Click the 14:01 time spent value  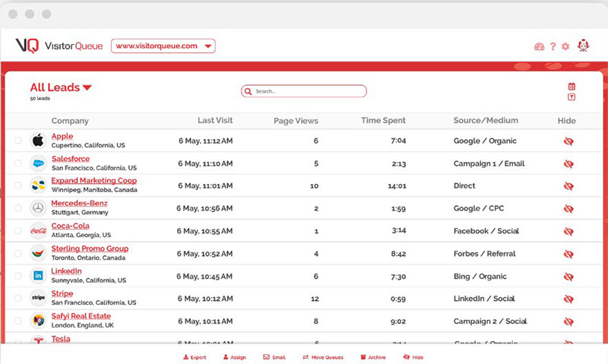click(x=397, y=186)
